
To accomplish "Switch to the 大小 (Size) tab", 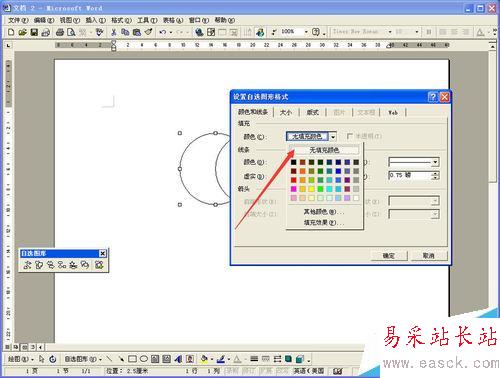I will click(286, 112).
